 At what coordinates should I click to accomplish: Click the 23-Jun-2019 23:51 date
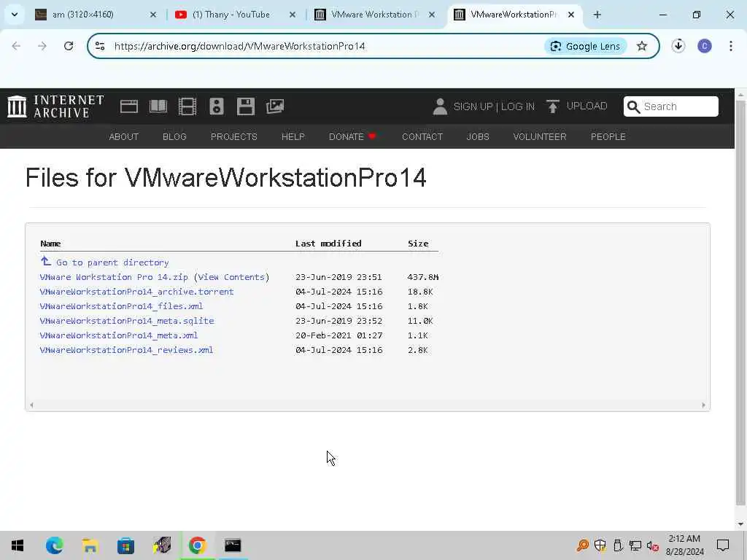point(338,277)
